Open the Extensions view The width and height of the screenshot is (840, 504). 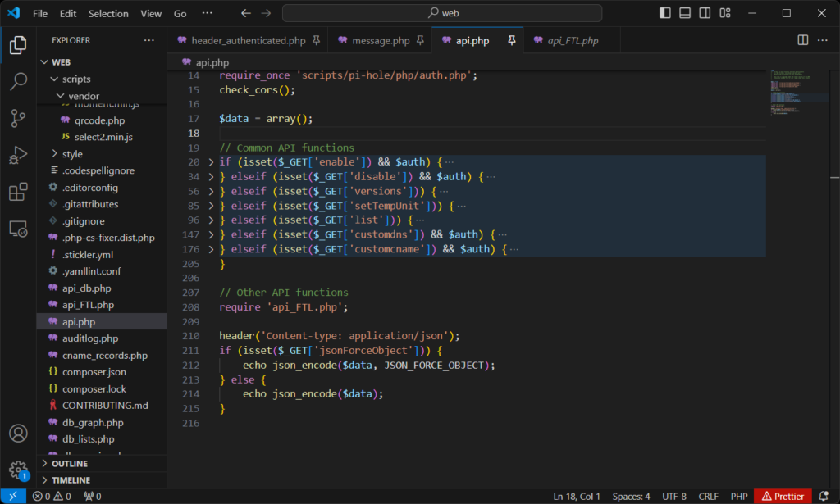click(x=18, y=193)
